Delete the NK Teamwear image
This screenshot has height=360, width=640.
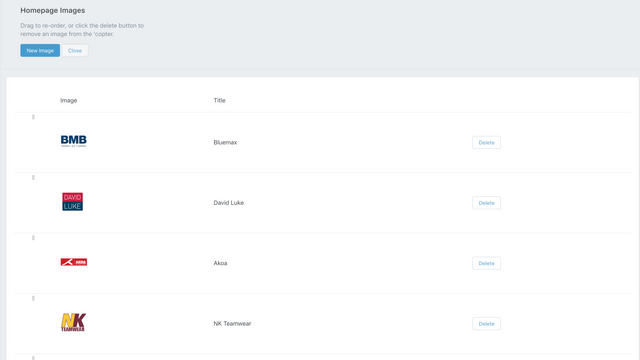[x=486, y=324]
